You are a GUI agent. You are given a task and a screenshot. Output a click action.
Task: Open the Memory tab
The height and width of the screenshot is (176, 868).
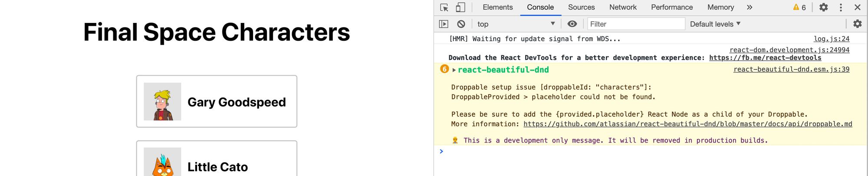point(720,7)
